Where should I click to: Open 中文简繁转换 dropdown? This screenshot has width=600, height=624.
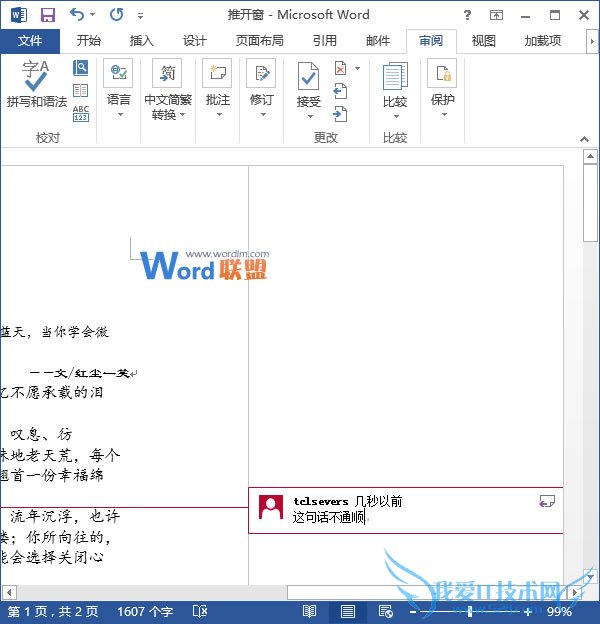(x=168, y=90)
